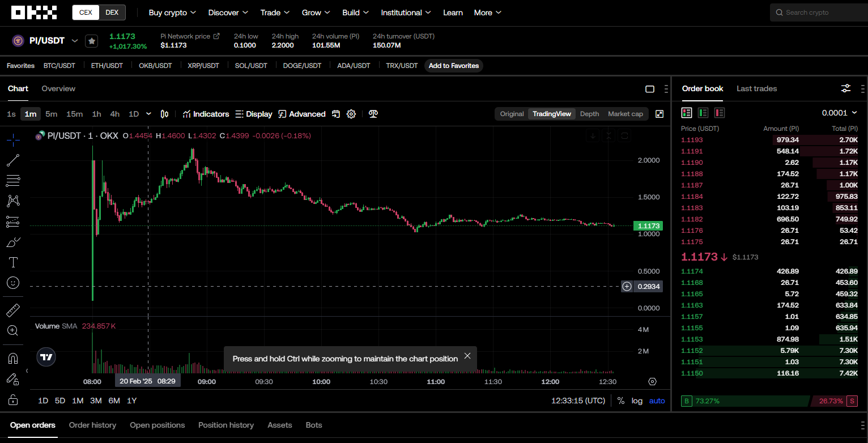The height and width of the screenshot is (443, 868).
Task: Open order book precision 0.0001 dropdown
Action: 839,113
